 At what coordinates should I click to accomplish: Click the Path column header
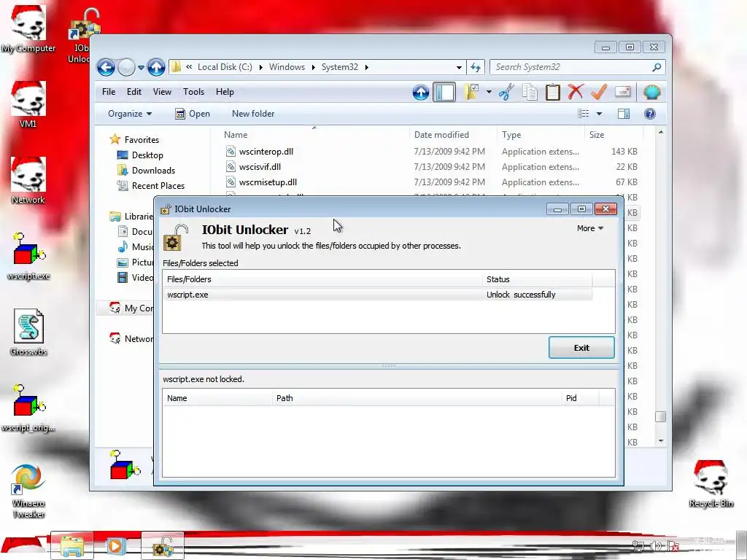[x=417, y=398]
